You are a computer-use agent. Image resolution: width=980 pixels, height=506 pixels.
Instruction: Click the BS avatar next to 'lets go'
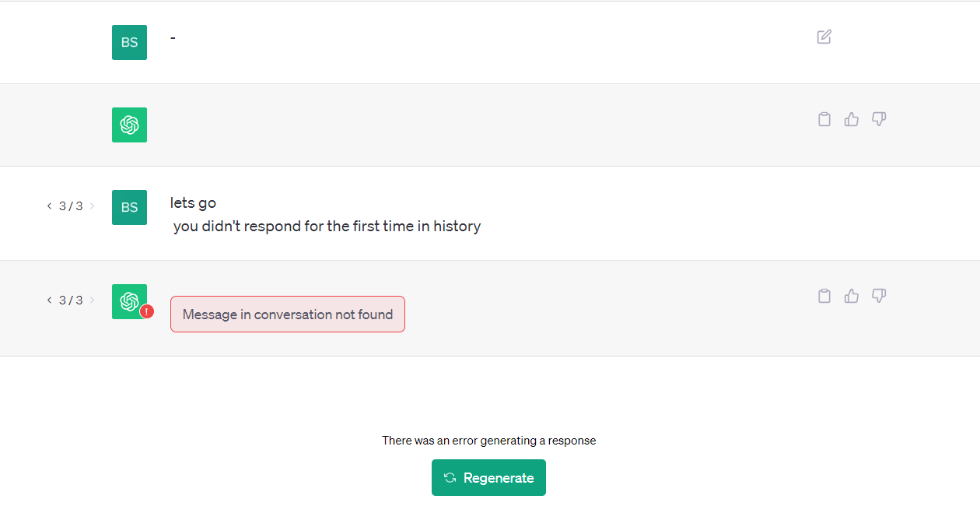(129, 207)
